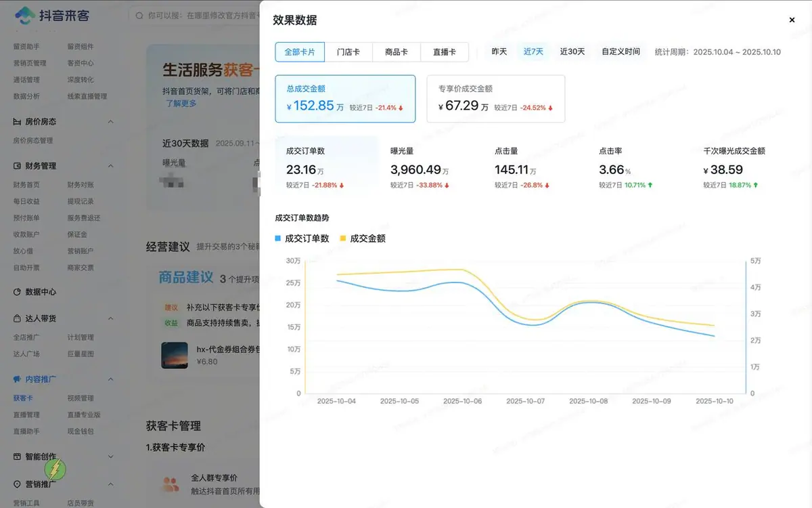Choose 自定义时间 date range option
Image resolution: width=812 pixels, height=508 pixels.
click(x=621, y=51)
